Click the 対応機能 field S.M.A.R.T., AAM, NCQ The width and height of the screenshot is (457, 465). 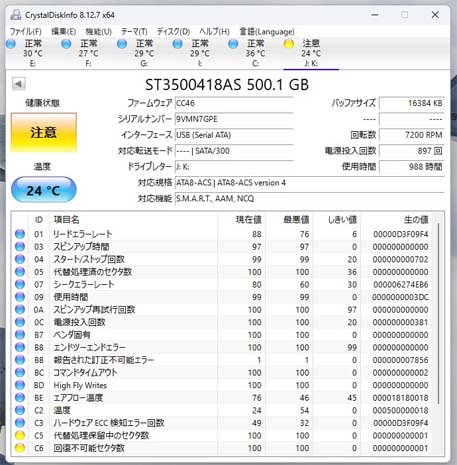[x=310, y=199]
